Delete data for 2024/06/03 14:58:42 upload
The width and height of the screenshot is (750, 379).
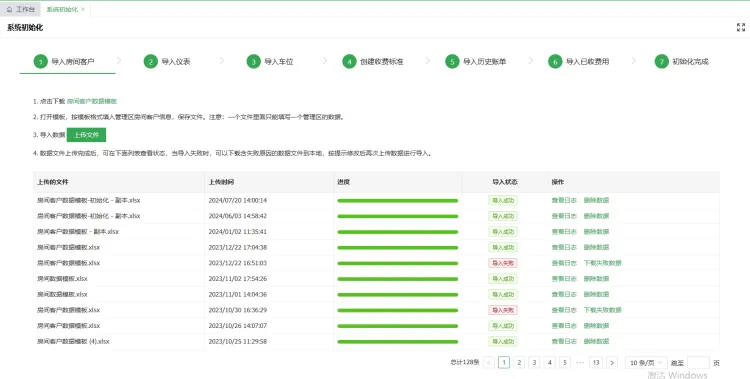596,216
